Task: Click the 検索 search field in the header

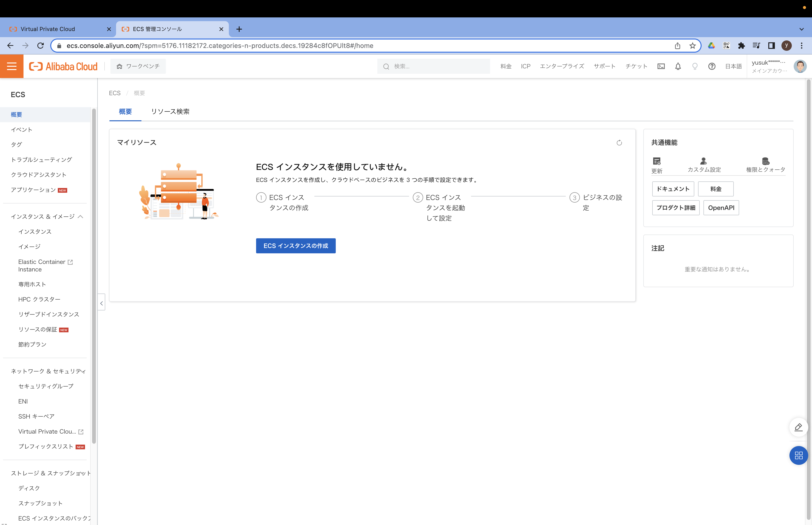Action: pos(433,66)
